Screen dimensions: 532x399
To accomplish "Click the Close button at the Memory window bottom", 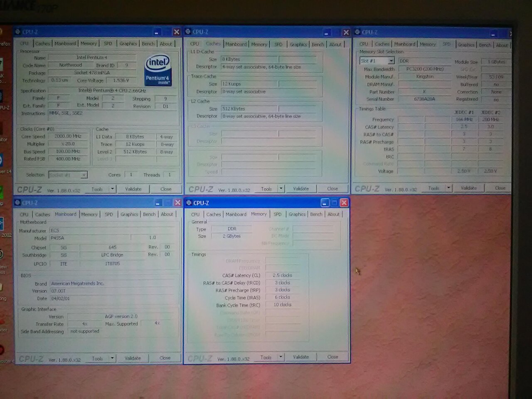I will coord(332,357).
